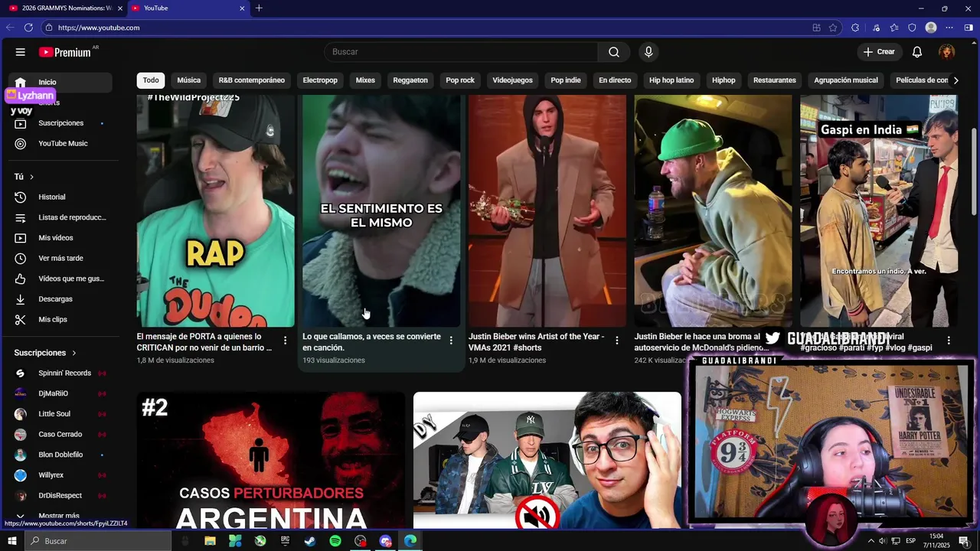Open the account avatar menu
Viewport: 980px width, 551px height.
(x=947, y=52)
